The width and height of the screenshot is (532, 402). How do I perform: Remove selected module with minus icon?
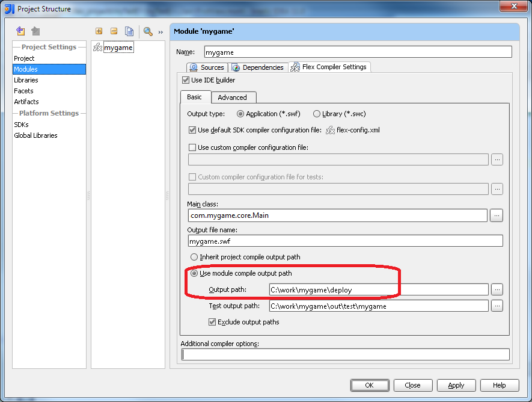[x=114, y=31]
